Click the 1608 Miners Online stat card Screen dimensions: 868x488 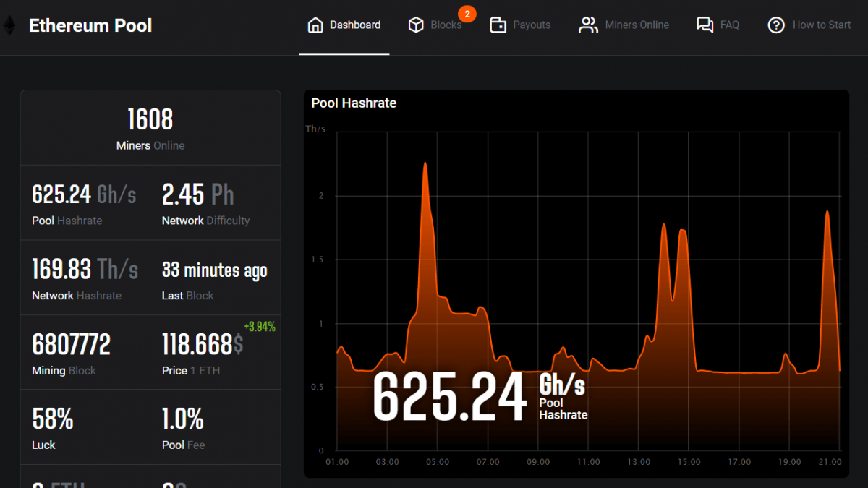tap(150, 127)
